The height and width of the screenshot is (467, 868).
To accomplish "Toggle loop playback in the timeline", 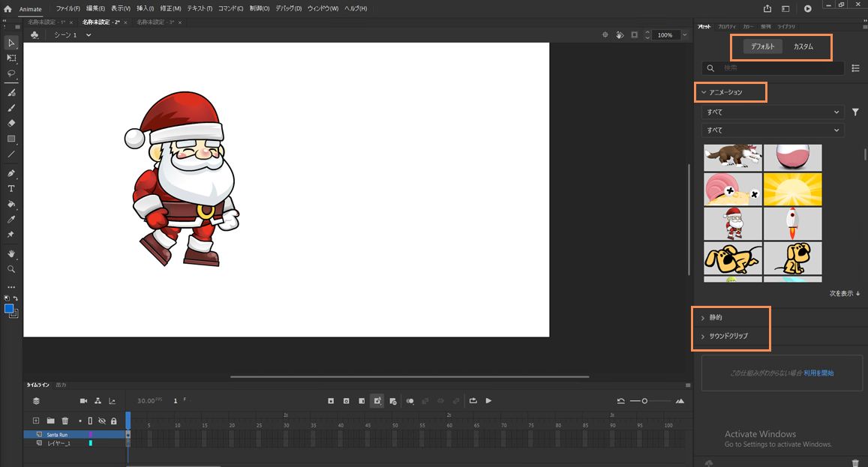I will (x=473, y=400).
